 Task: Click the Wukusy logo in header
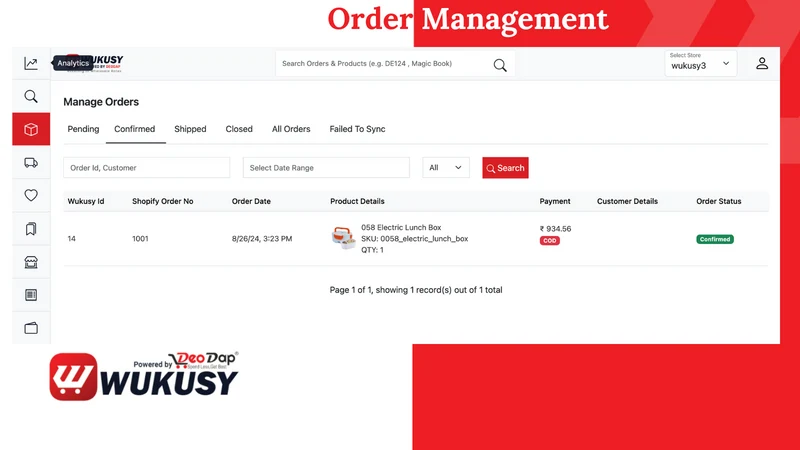coord(95,63)
